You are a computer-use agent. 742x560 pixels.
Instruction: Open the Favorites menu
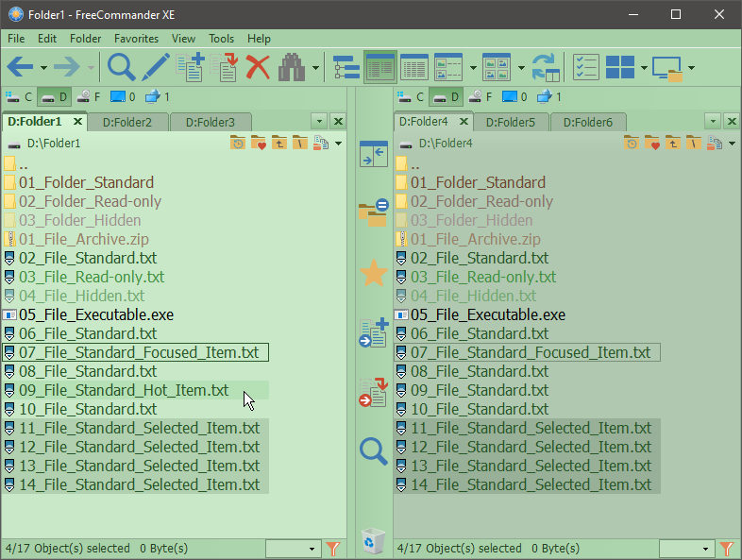pos(136,39)
